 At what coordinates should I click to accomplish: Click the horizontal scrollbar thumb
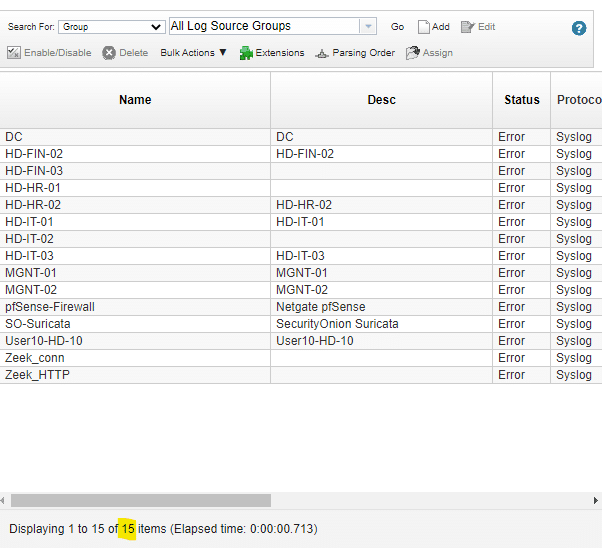click(140, 500)
